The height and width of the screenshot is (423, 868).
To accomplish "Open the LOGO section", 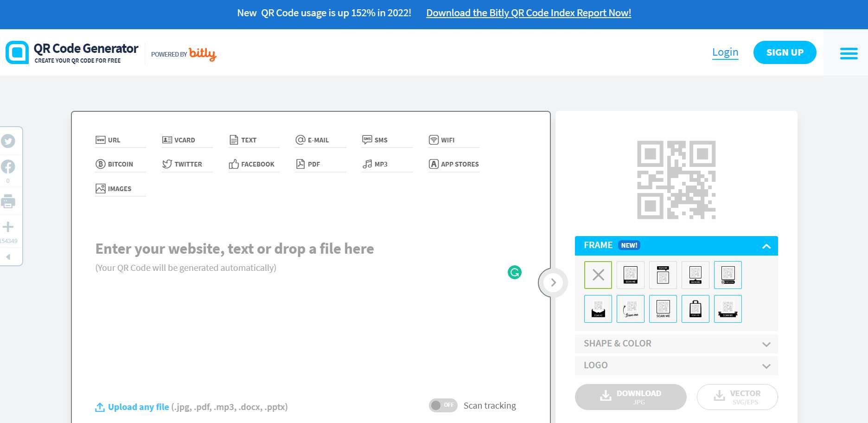I will [x=676, y=365].
